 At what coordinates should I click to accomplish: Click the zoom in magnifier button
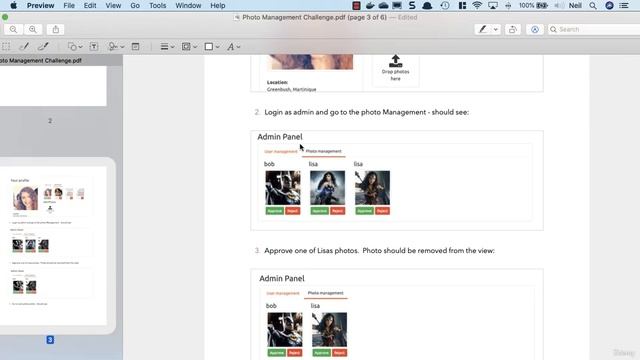(33, 29)
